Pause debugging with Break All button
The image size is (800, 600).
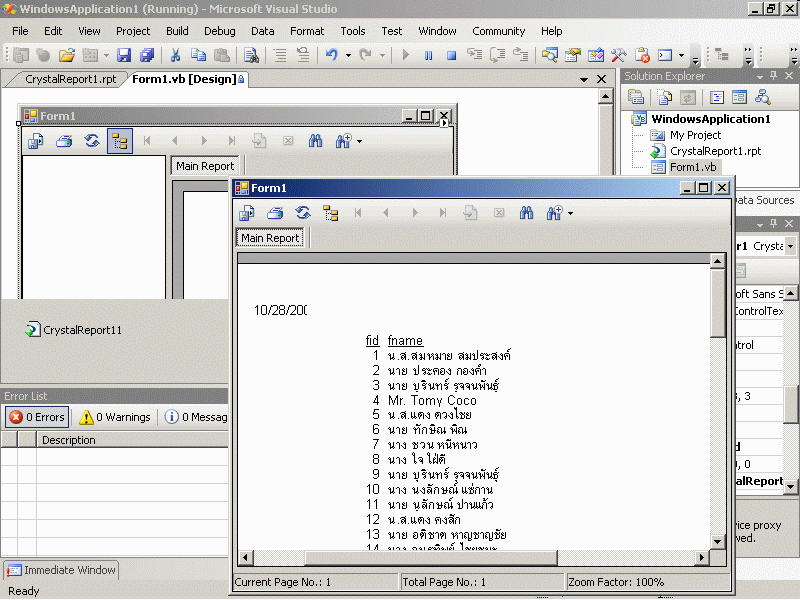(x=429, y=56)
